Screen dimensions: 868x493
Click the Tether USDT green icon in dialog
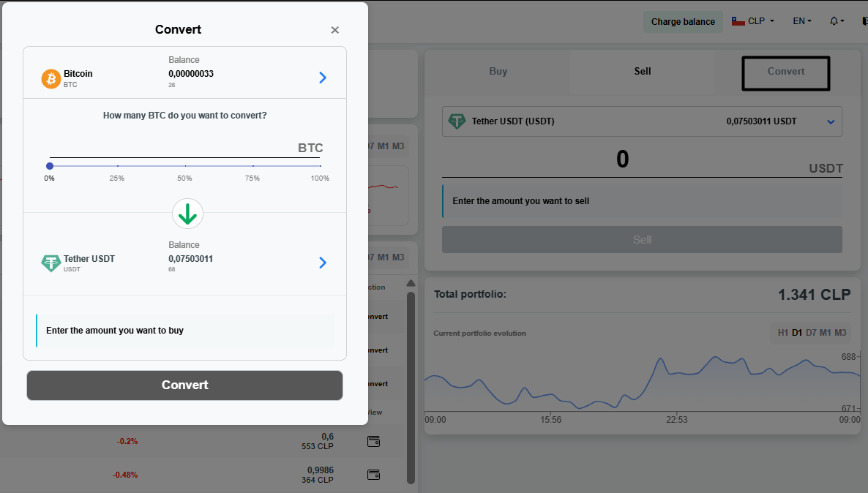[x=51, y=263]
